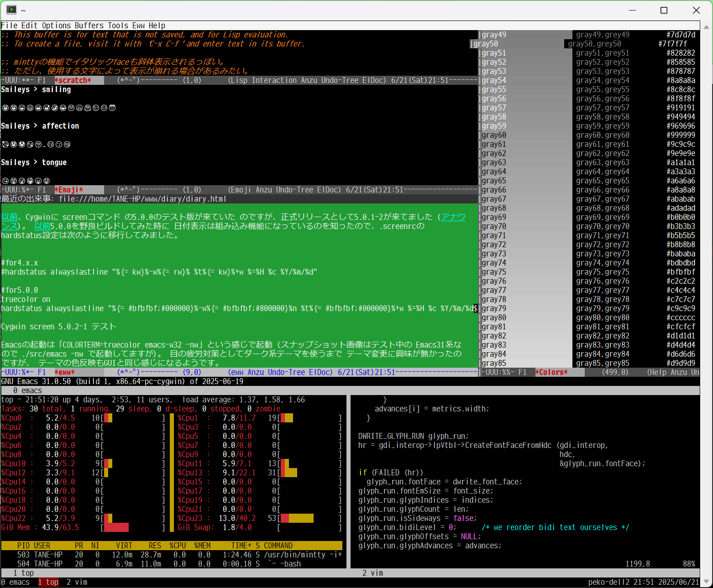Click *eww* buffer name in mode line
This screenshot has width=713, height=588.
tap(64, 372)
